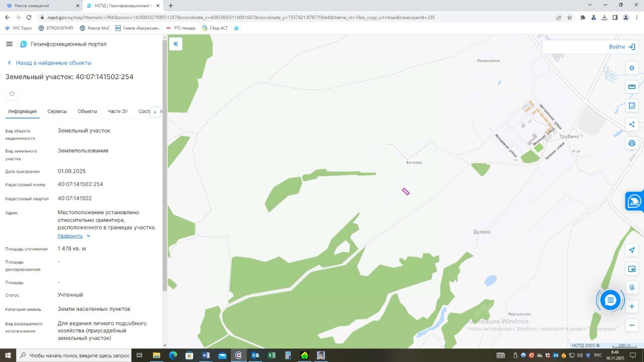644x362 pixels.
Task: Click the Войти login button
Action: (x=622, y=47)
